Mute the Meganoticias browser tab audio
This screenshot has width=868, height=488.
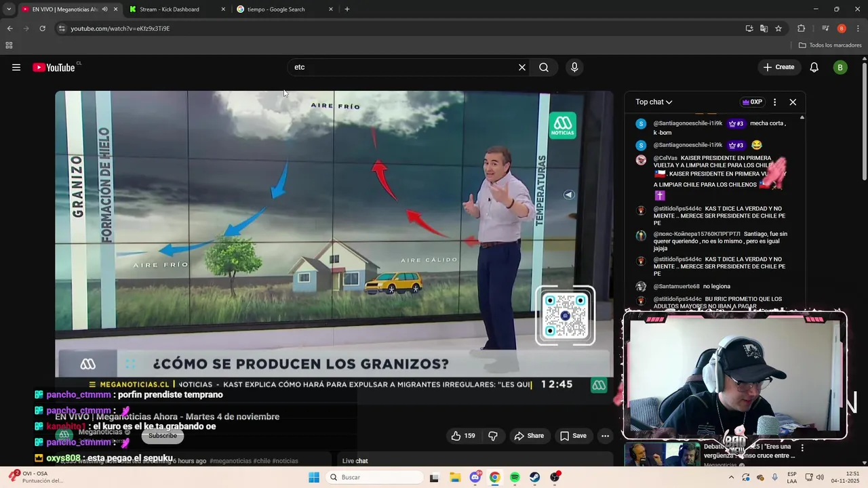pos(104,9)
